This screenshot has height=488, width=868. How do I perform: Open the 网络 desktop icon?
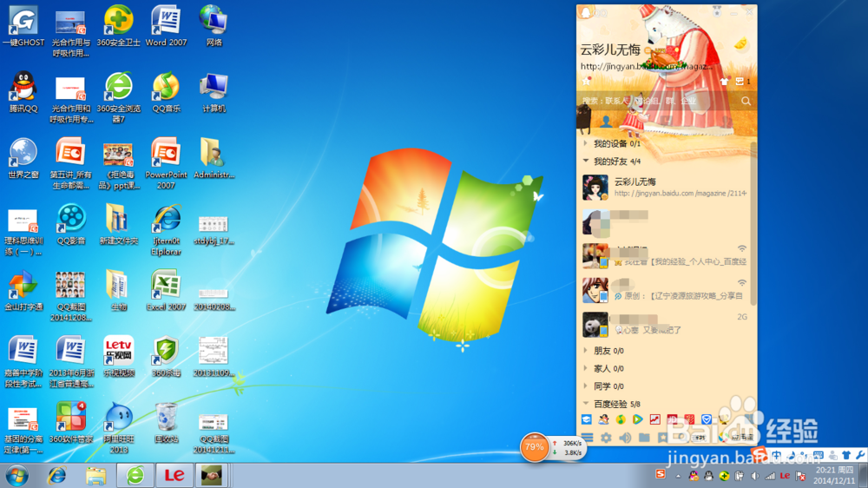[x=214, y=27]
